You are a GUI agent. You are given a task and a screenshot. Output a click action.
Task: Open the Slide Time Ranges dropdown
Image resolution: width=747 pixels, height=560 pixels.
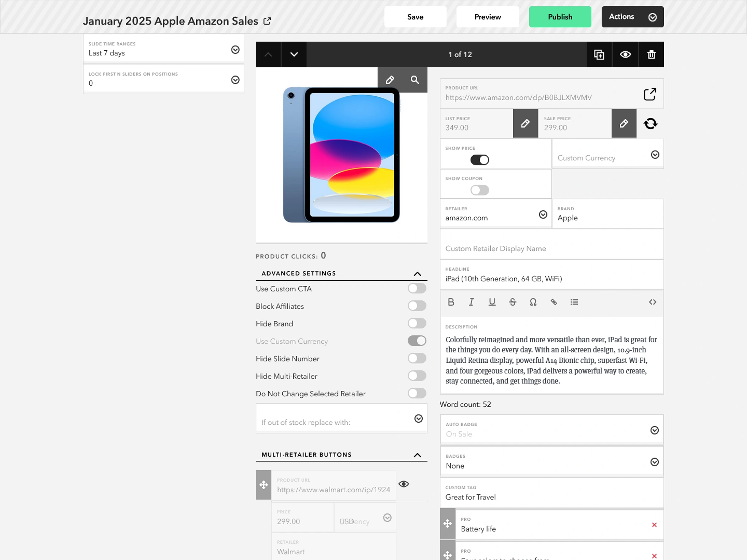coord(235,50)
